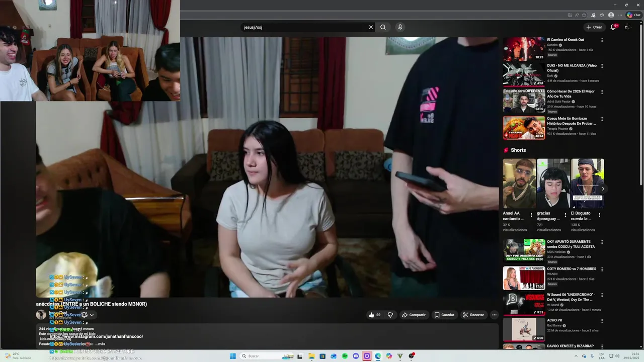Screen dimensions: 644x362
Task: Open the channel avatar below the video
Action: (x=41, y=315)
